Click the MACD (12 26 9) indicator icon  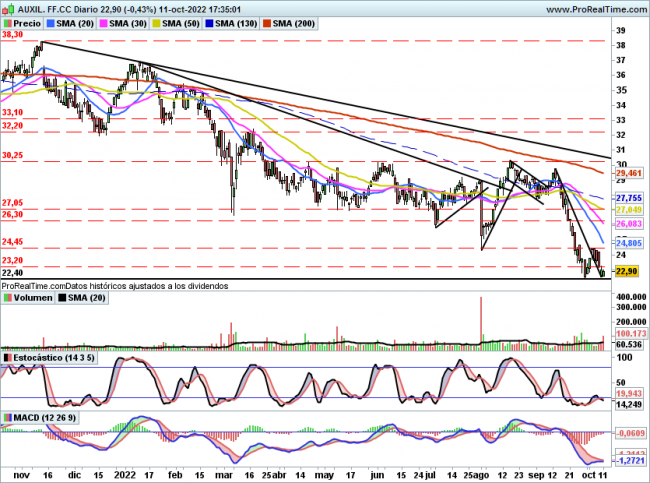(x=8, y=416)
